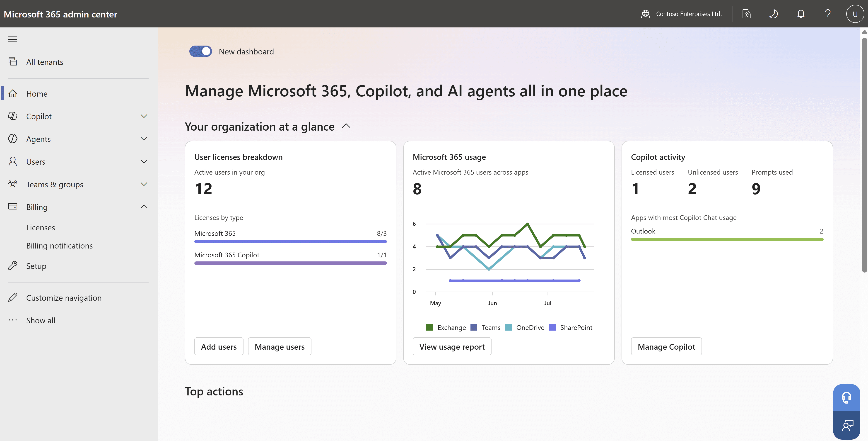Open notifications bell icon
Image resolution: width=868 pixels, height=441 pixels.
pyautogui.click(x=801, y=14)
